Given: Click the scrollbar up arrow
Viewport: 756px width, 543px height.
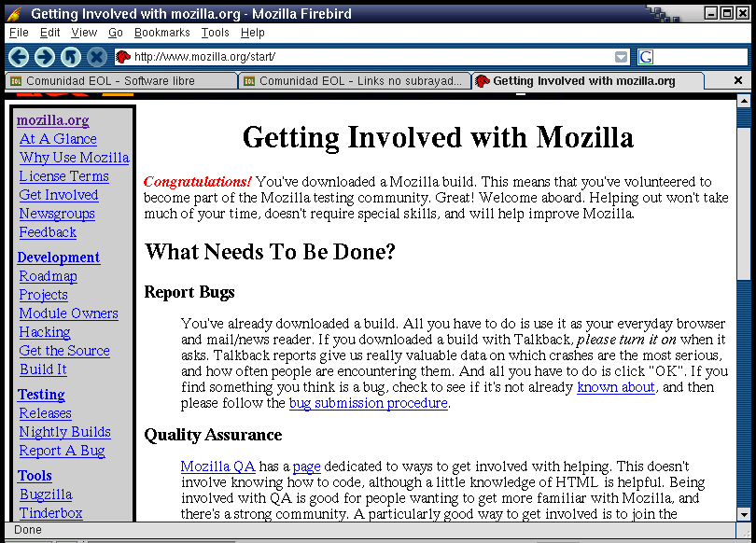Looking at the screenshot, I should (x=744, y=101).
